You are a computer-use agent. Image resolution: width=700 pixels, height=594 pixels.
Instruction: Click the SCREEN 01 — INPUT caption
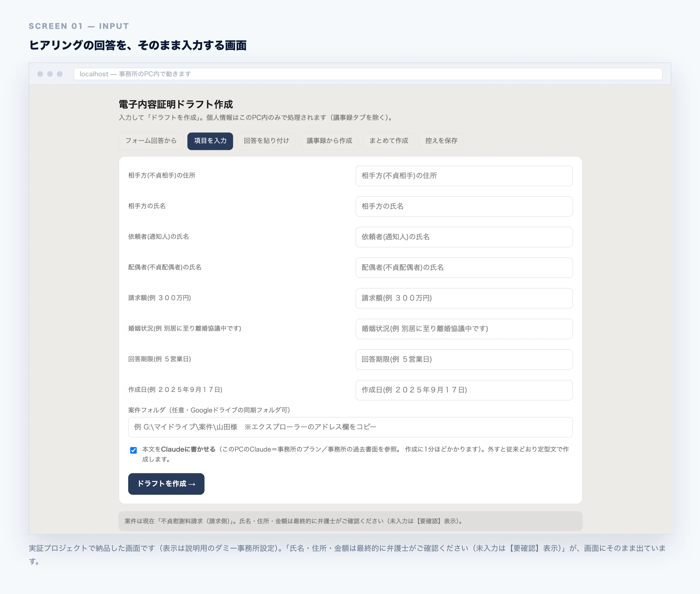click(79, 26)
